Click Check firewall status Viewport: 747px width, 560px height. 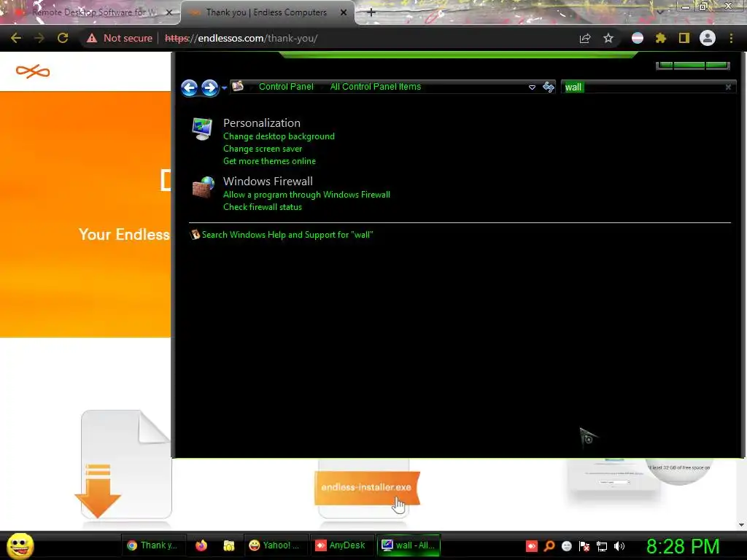(x=263, y=206)
